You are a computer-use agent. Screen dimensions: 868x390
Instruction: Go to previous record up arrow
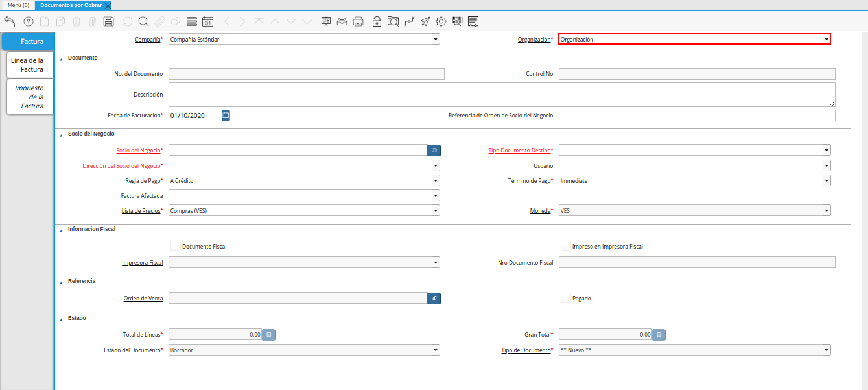pos(275,21)
